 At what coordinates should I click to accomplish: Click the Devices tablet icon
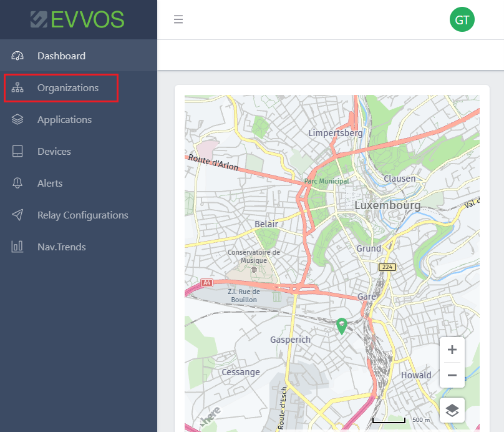point(17,151)
